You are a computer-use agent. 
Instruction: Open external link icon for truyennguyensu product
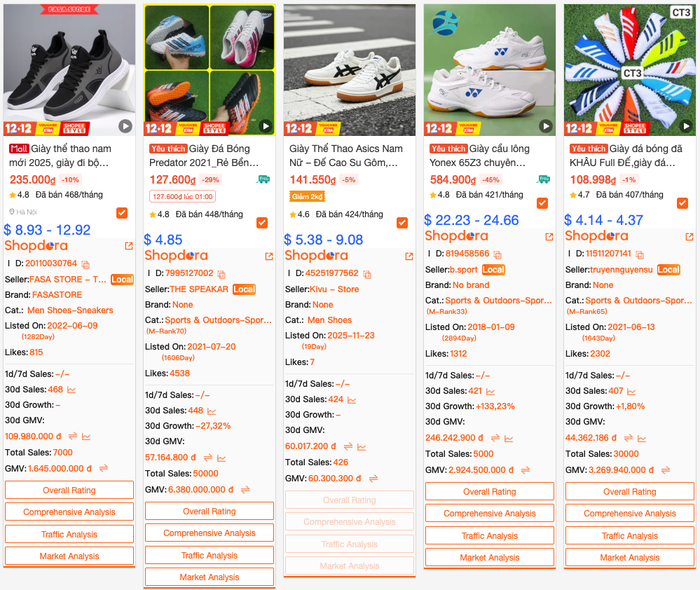click(689, 237)
